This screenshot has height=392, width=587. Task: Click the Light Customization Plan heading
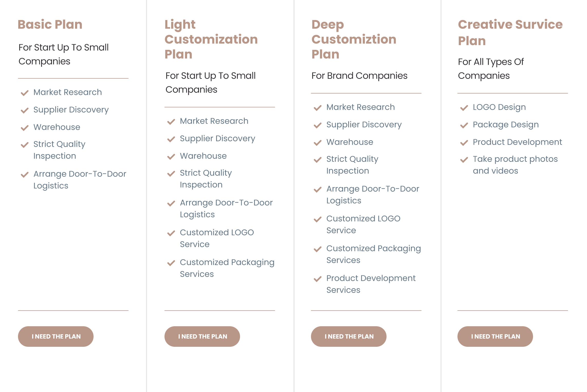211,39
